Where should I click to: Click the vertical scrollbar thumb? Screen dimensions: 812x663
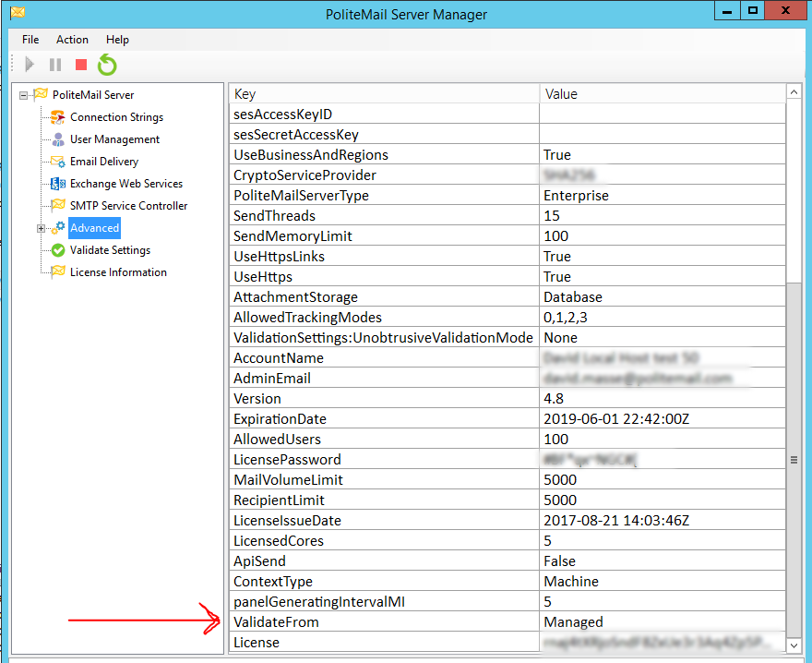click(x=794, y=461)
